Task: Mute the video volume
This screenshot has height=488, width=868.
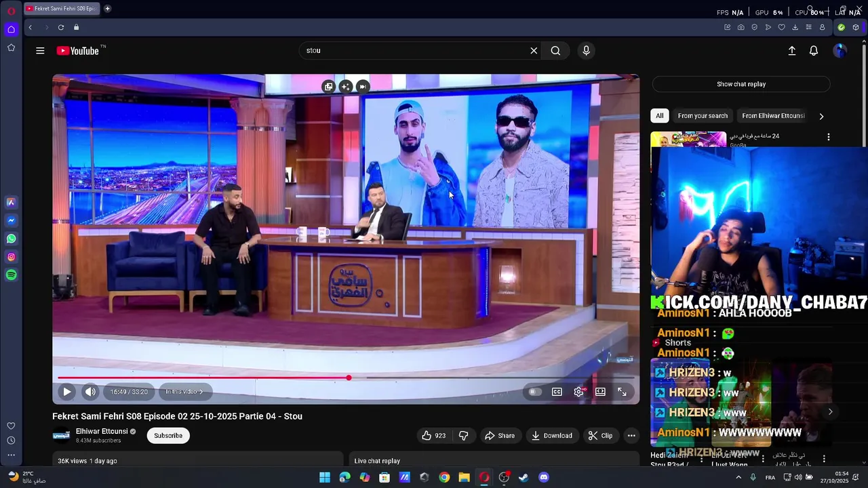Action: coord(90,392)
